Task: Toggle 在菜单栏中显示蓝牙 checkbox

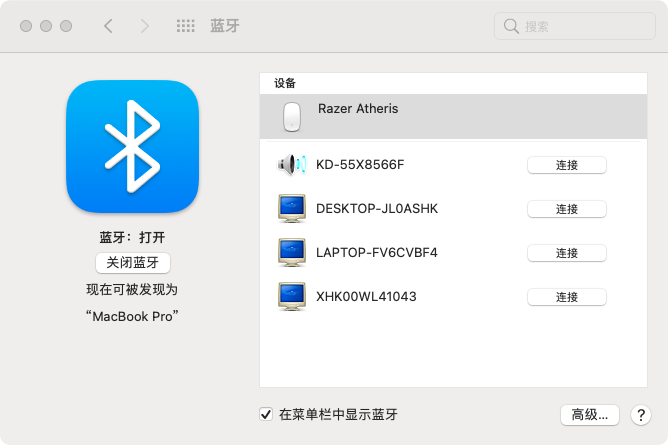Action: [266, 414]
